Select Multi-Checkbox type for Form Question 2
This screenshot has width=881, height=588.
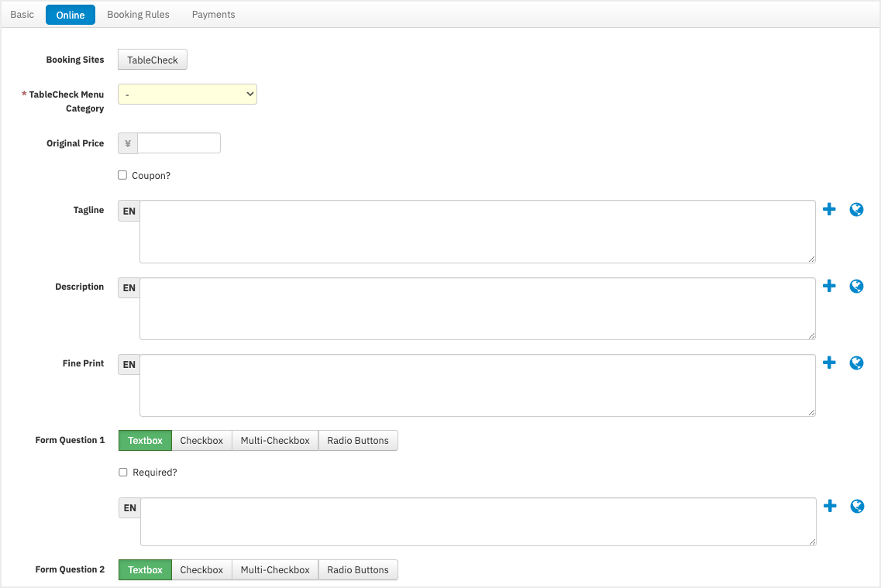275,570
